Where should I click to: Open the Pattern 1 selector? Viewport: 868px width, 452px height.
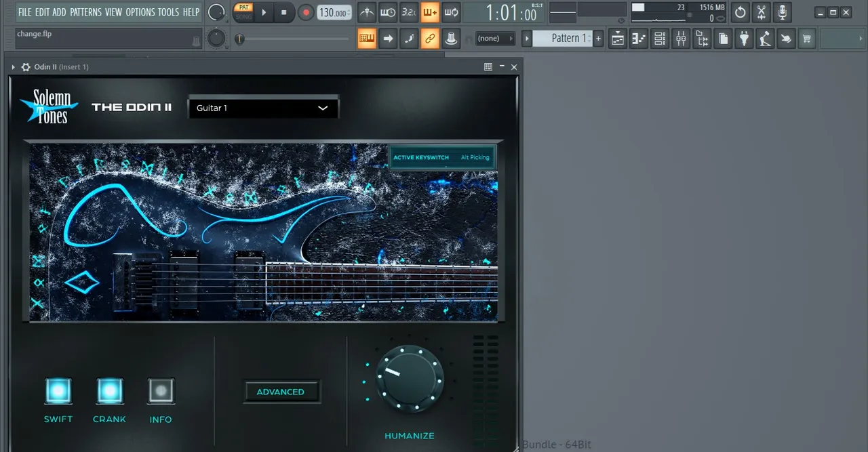coord(563,39)
